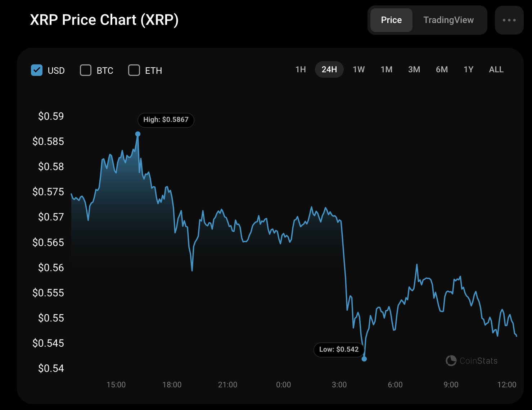
Task: Switch chart to 1W range
Action: pyautogui.click(x=359, y=69)
